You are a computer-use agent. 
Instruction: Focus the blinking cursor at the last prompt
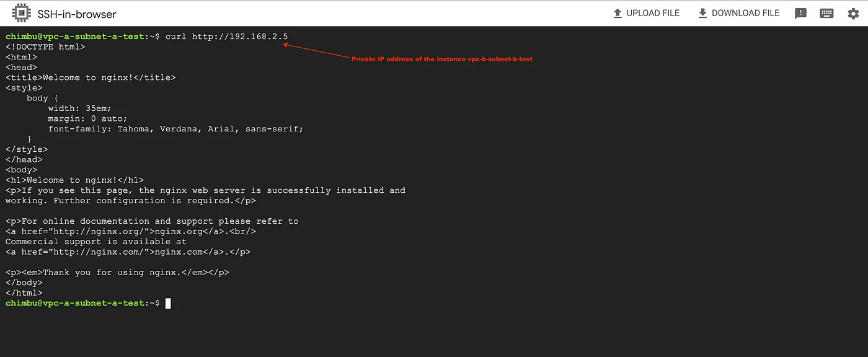[168, 303]
